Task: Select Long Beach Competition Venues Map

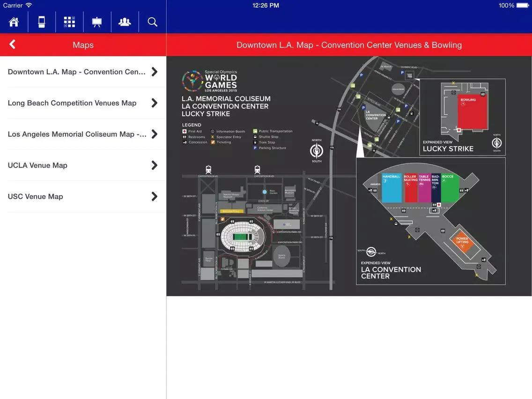Action: click(83, 103)
